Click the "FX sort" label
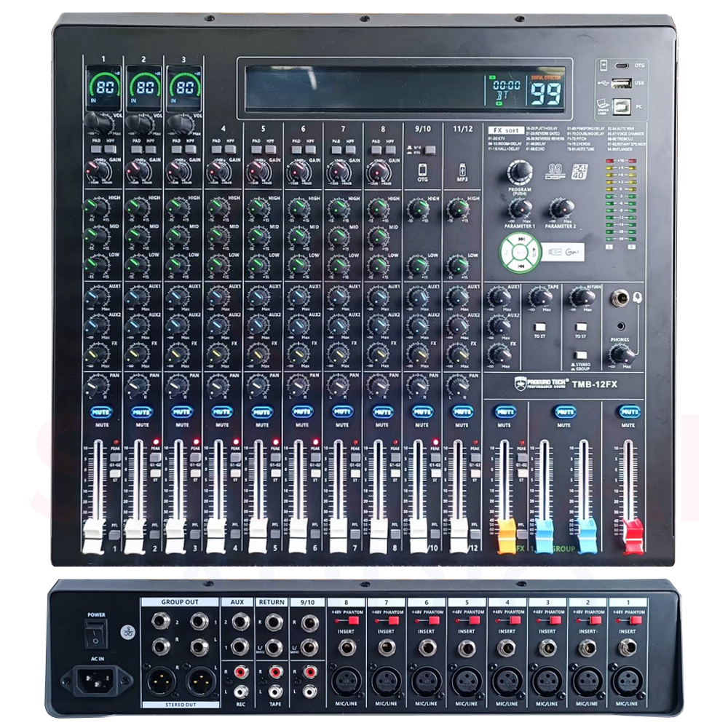The image size is (728, 728). point(506,130)
